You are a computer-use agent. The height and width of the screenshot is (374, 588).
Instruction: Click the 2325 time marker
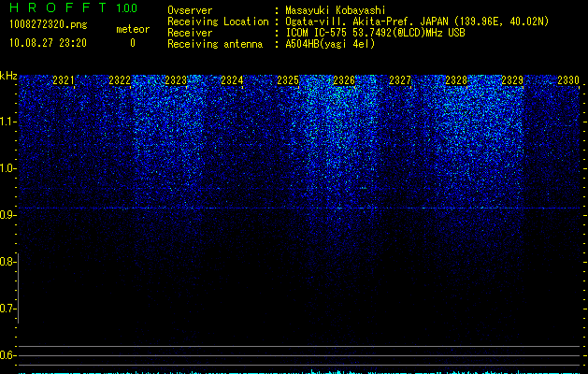(288, 80)
